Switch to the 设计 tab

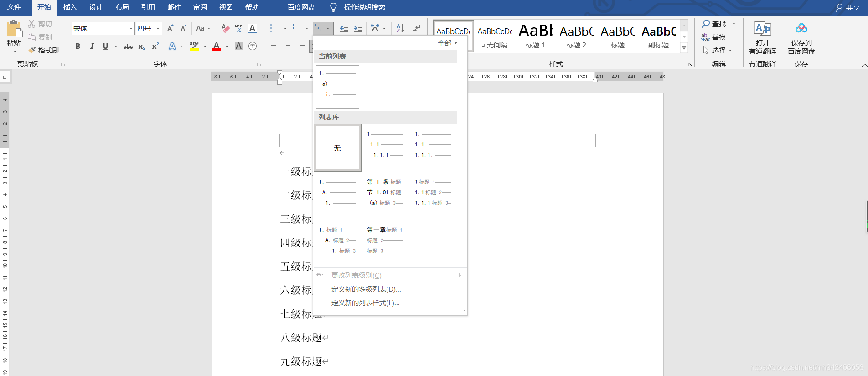(96, 7)
